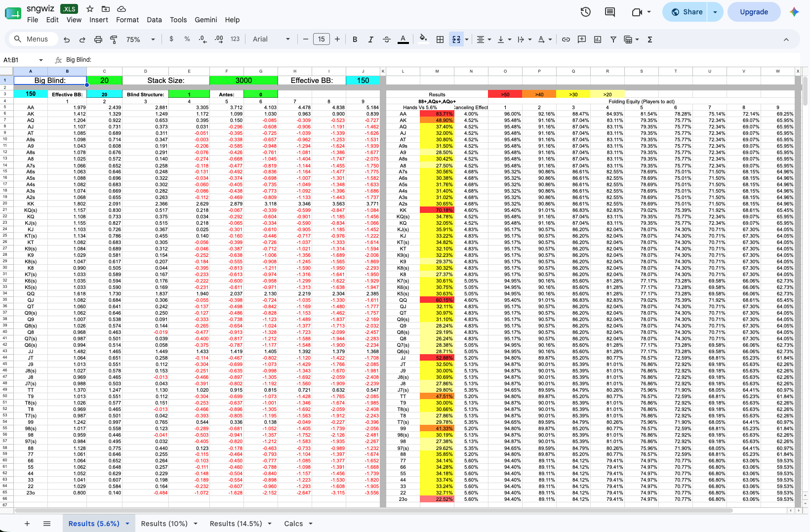810x532 pixels.
Task: Activate the Paint format tool
Action: pyautogui.click(x=114, y=40)
